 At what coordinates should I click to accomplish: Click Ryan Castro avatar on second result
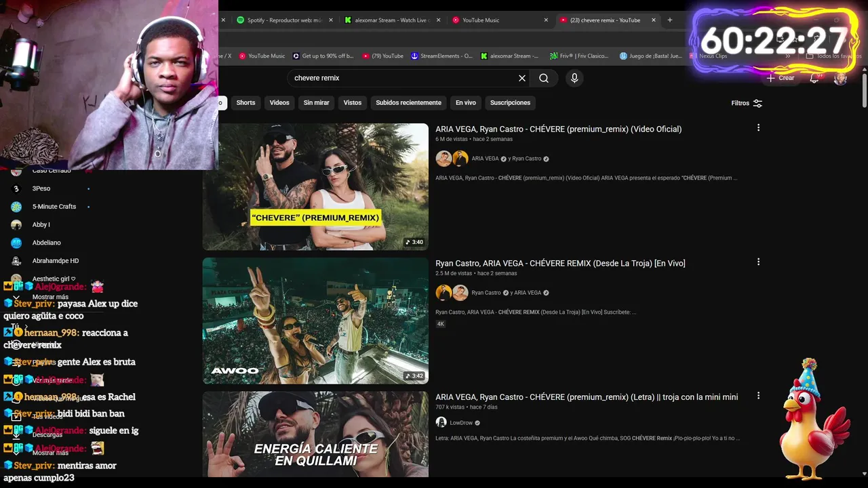point(443,293)
